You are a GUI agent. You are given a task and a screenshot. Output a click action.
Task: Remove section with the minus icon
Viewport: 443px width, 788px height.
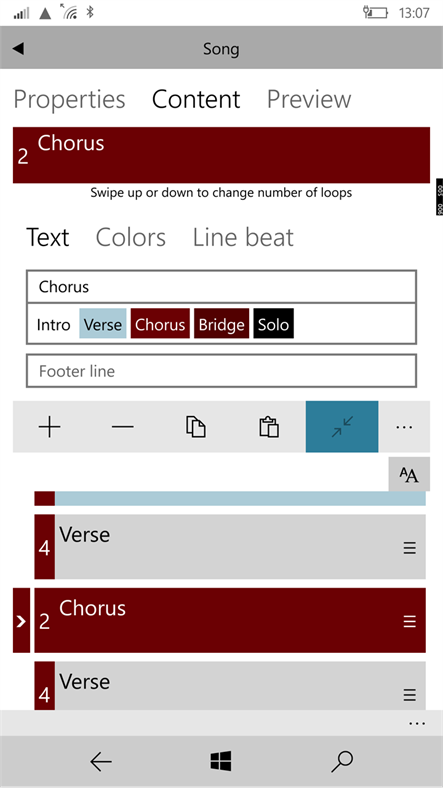pos(123,427)
